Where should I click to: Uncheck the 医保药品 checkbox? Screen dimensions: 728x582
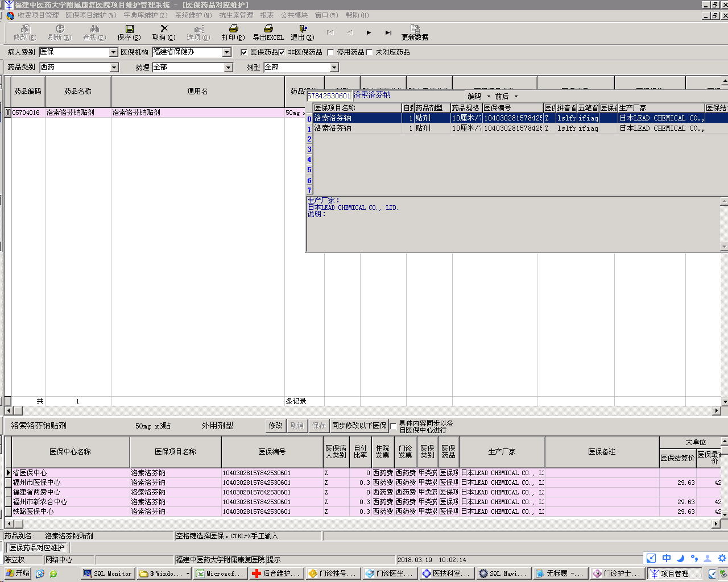pyautogui.click(x=244, y=52)
